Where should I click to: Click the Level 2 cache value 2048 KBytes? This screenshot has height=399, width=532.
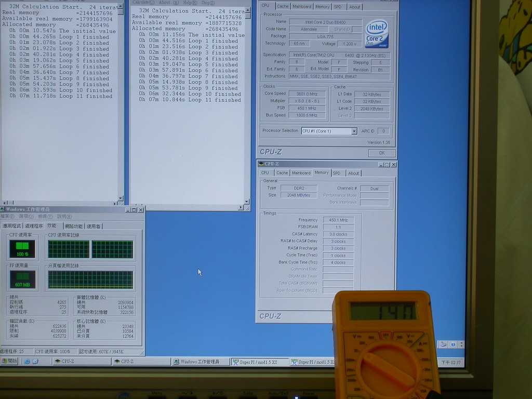[x=372, y=109]
